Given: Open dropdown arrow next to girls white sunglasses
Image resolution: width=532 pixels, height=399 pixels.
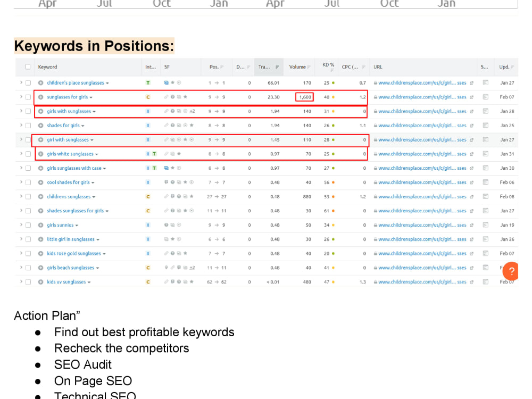Looking at the screenshot, I should tap(96, 155).
